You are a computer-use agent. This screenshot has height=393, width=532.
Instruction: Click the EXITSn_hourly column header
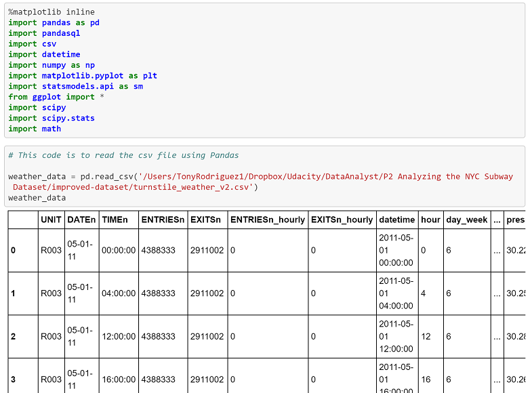coord(342,220)
